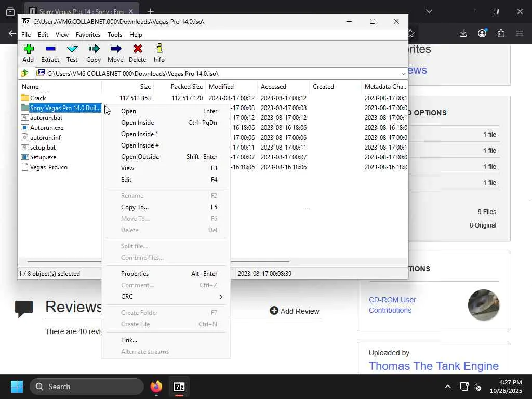Sort by Accessed column header
This screenshot has height=399, width=532.
coord(283,87)
